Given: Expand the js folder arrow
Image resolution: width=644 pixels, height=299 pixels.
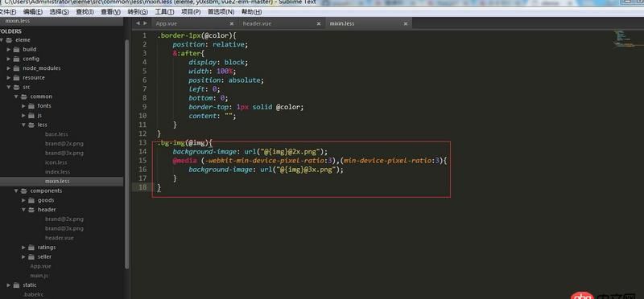Looking at the screenshot, I should pyautogui.click(x=24, y=115).
